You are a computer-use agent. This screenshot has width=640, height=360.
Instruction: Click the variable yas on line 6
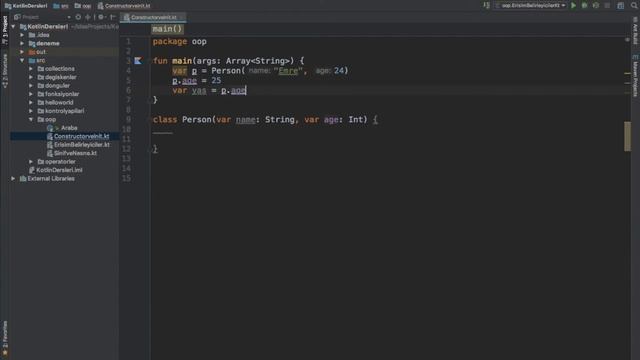pyautogui.click(x=199, y=90)
